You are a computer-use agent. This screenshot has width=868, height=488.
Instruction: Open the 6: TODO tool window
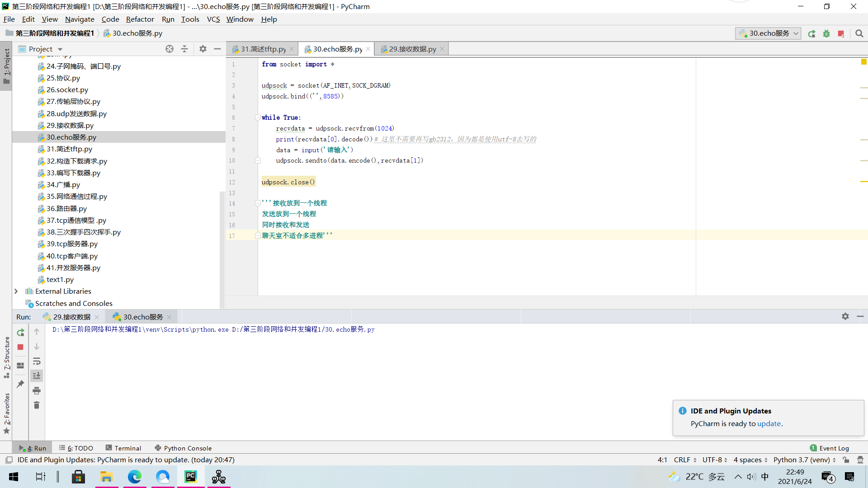pyautogui.click(x=76, y=448)
